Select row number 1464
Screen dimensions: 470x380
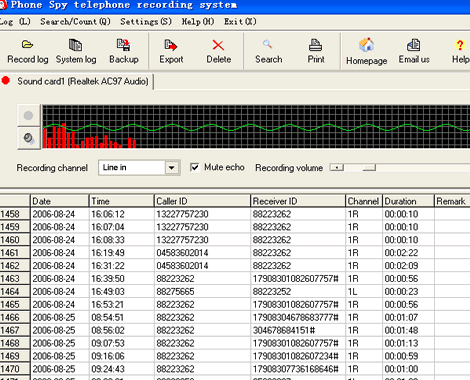click(15, 292)
